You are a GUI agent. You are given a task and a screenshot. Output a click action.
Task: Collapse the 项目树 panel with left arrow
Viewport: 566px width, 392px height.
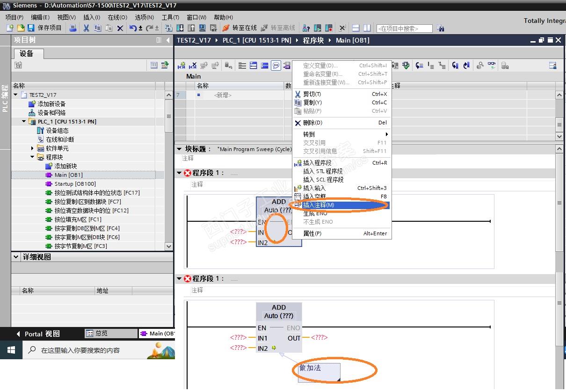(x=168, y=40)
